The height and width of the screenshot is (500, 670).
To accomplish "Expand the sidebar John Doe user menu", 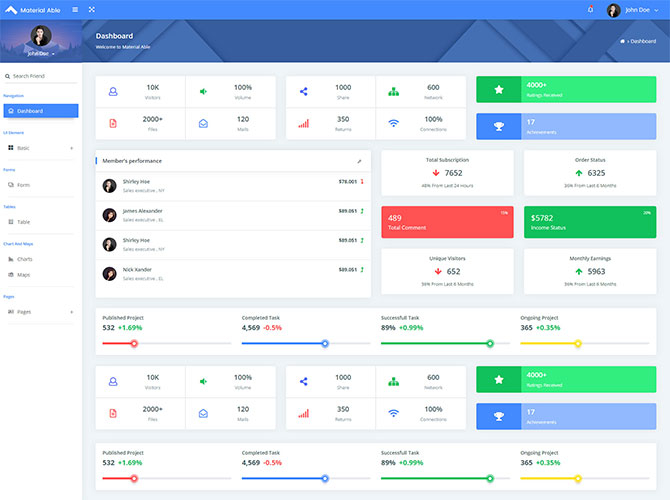I will tap(41, 54).
